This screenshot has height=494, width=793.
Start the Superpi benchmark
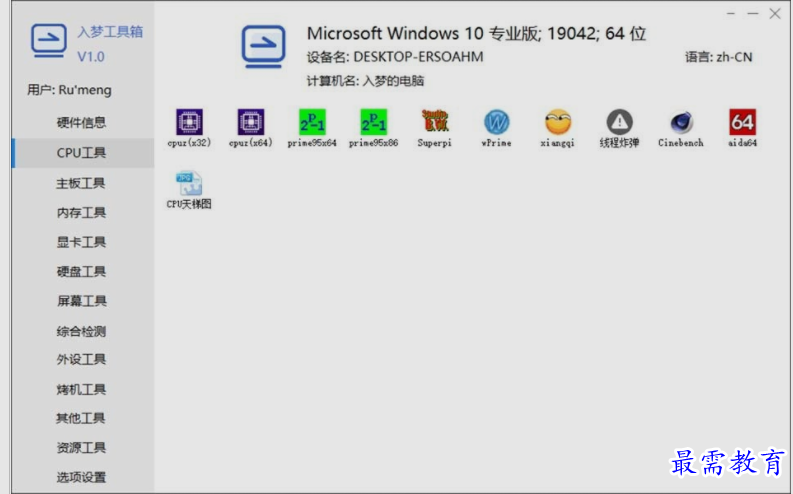point(434,127)
